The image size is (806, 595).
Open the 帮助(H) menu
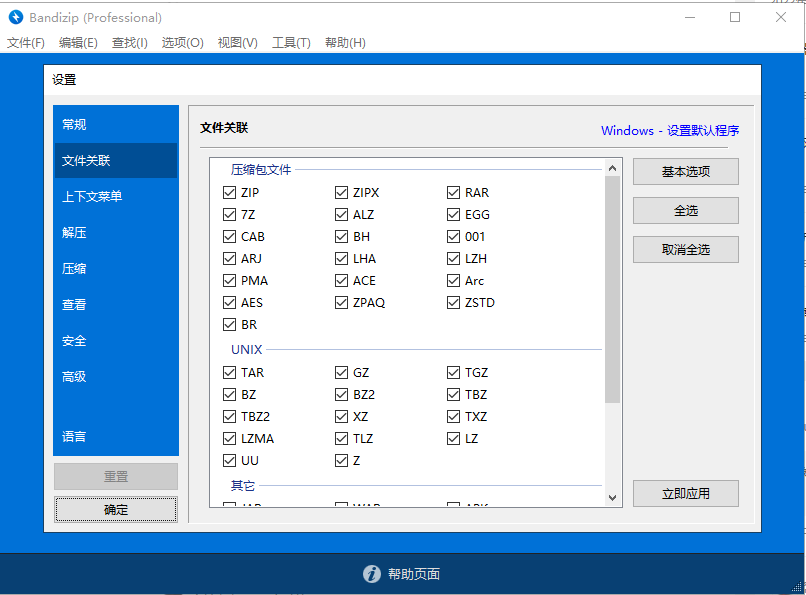pyautogui.click(x=345, y=43)
